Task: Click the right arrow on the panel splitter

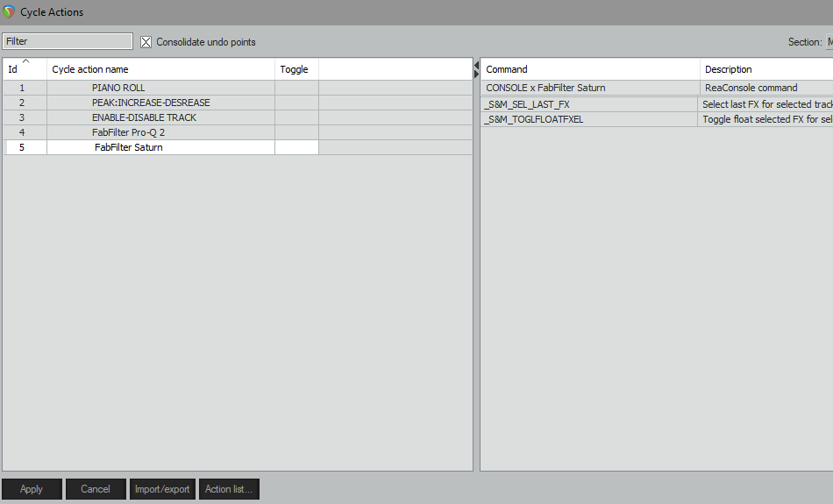Action: click(x=476, y=75)
